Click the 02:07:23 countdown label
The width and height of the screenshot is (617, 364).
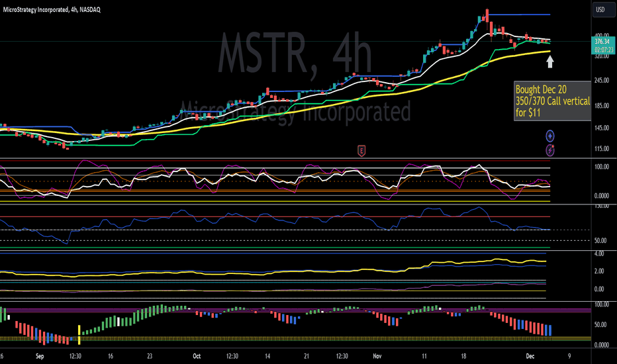click(x=603, y=50)
